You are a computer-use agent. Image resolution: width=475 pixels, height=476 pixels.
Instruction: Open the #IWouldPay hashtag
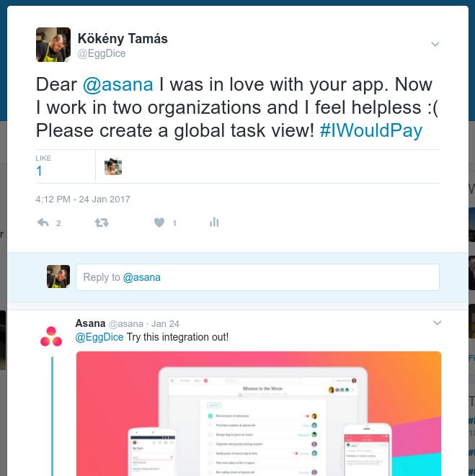point(371,130)
